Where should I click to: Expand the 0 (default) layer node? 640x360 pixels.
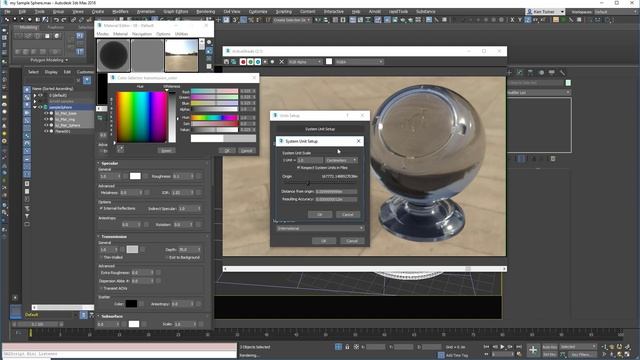(35, 95)
